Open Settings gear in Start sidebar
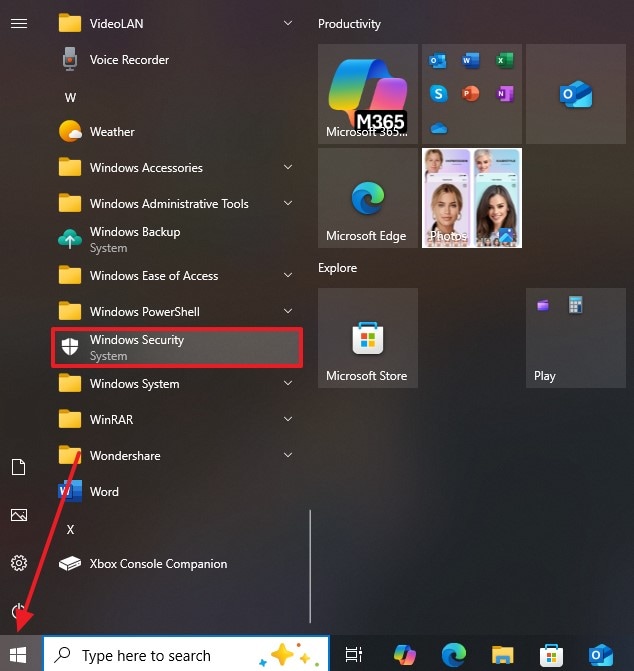Image resolution: width=634 pixels, height=671 pixels. [18, 563]
